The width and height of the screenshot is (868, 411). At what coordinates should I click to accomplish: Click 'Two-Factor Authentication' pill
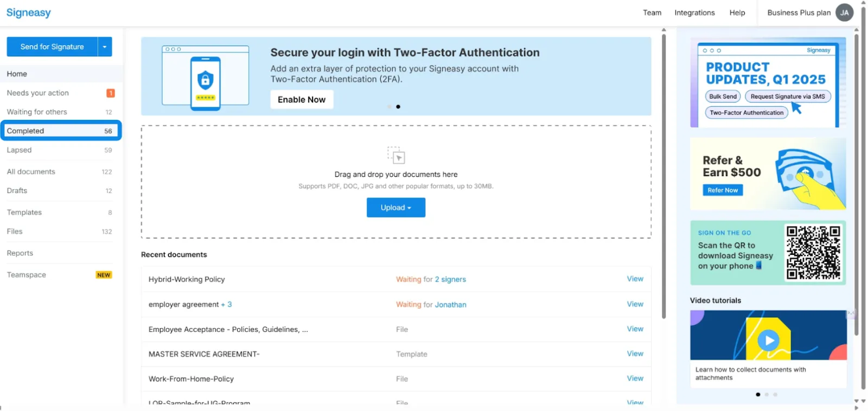pos(746,113)
